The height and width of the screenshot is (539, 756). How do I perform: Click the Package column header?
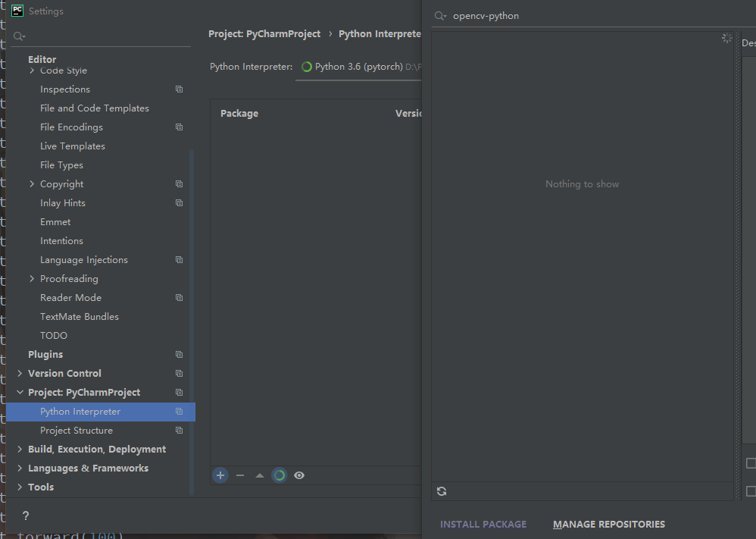pos(239,114)
